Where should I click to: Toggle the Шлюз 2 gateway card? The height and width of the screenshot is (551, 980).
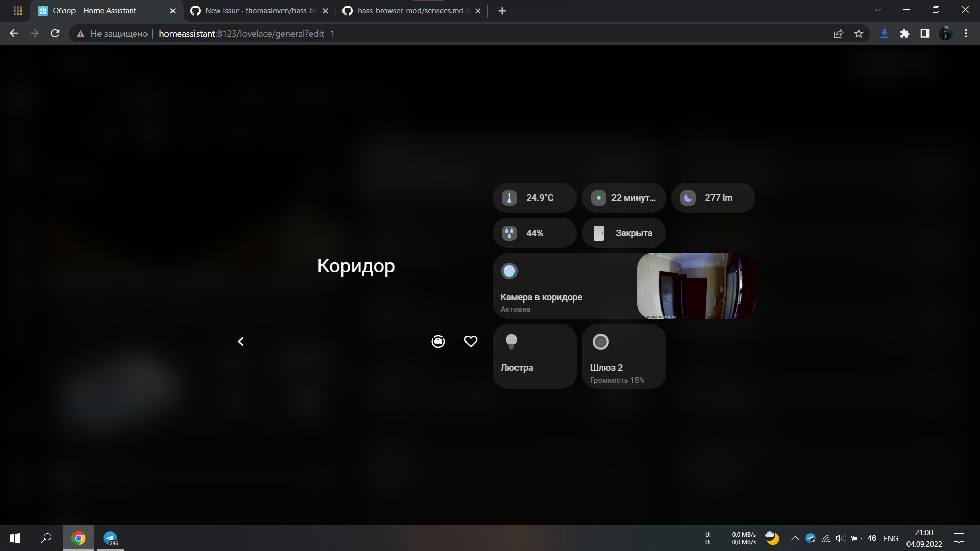[x=623, y=356]
